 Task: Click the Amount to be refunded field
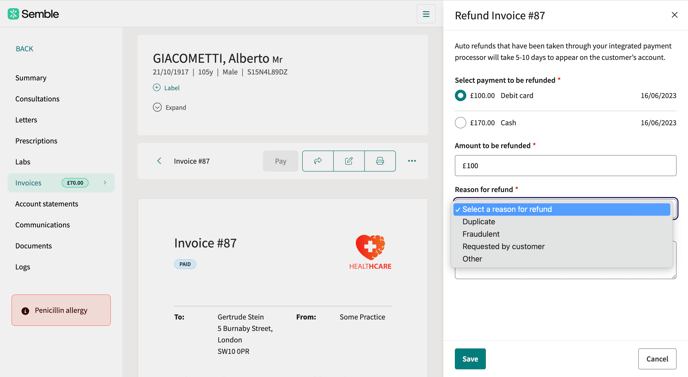(x=565, y=165)
